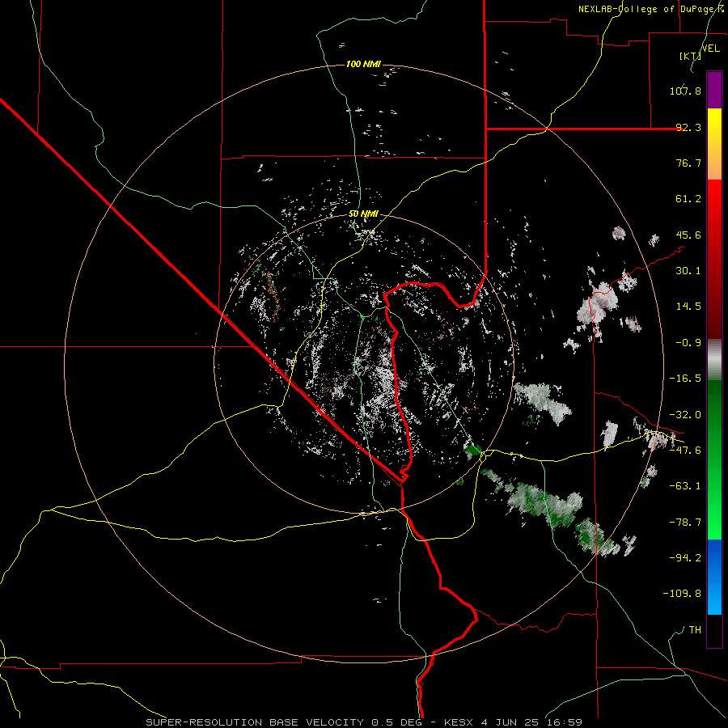The height and width of the screenshot is (728, 728).
Task: Click the 14.5 scale value
Action: pyautogui.click(x=688, y=307)
